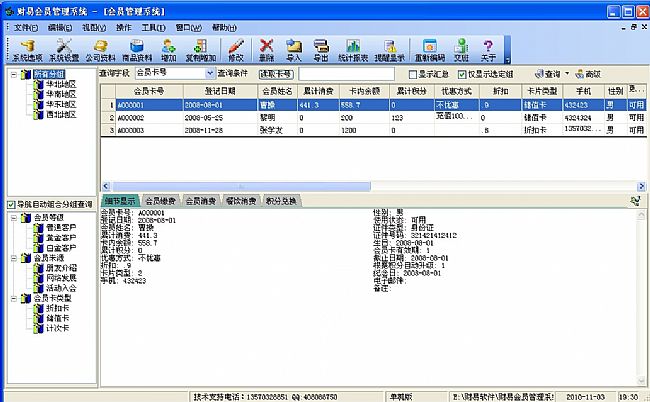Click the 查询 search button

[x=548, y=74]
